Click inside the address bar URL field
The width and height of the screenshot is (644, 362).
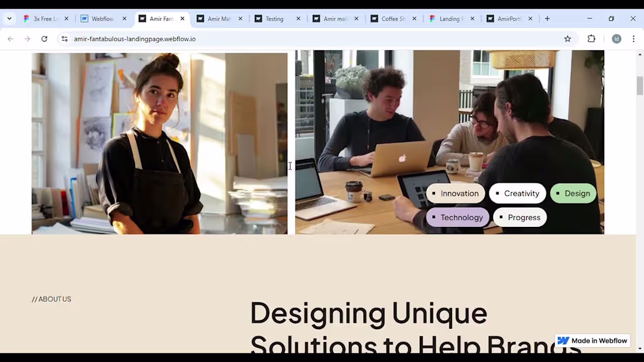[176, 39]
